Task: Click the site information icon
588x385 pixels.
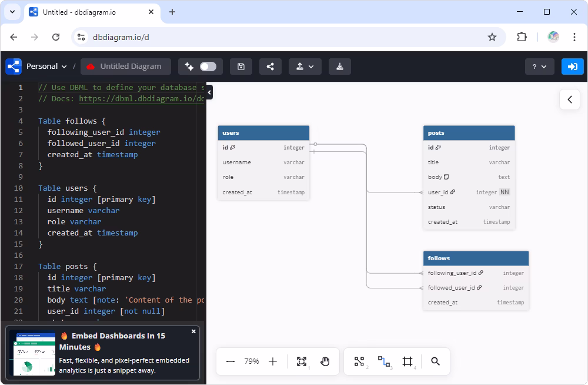Action: click(81, 37)
